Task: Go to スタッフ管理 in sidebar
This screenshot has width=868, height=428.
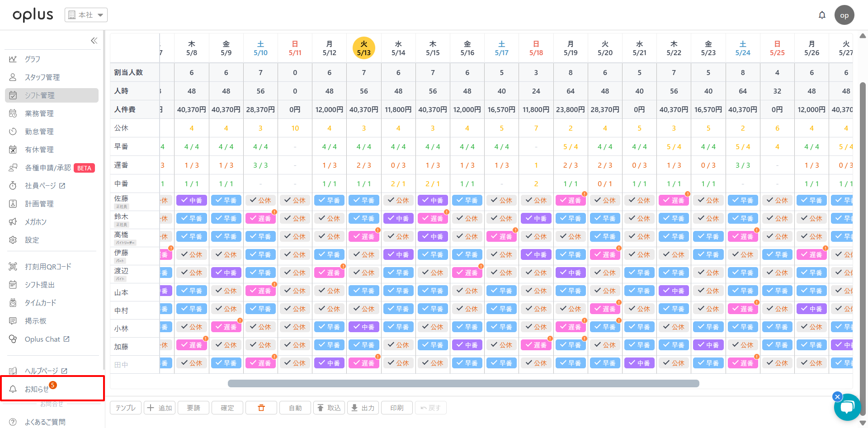Action: pos(42,77)
